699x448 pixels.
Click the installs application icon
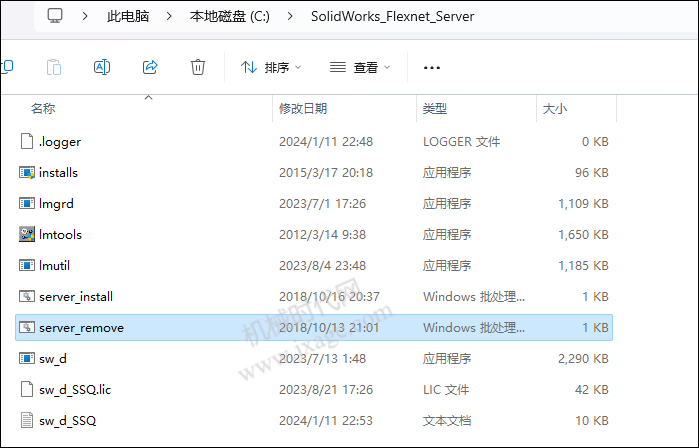pyautogui.click(x=27, y=173)
